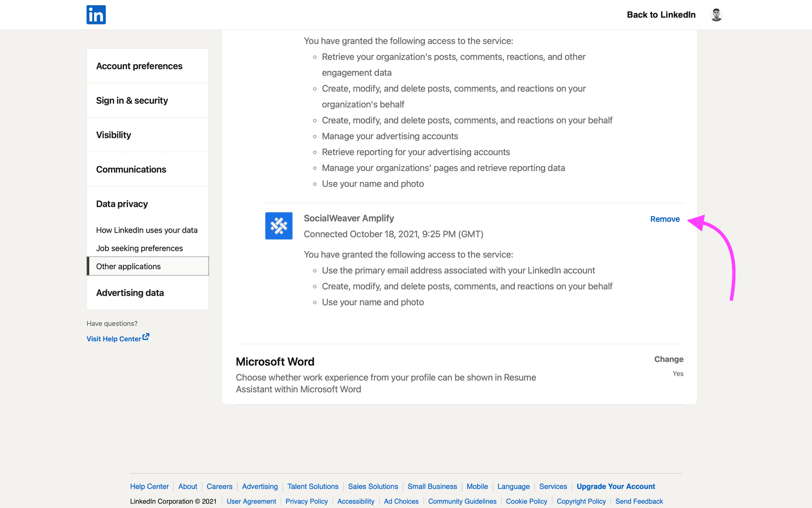Open Communications settings section

coord(131,169)
